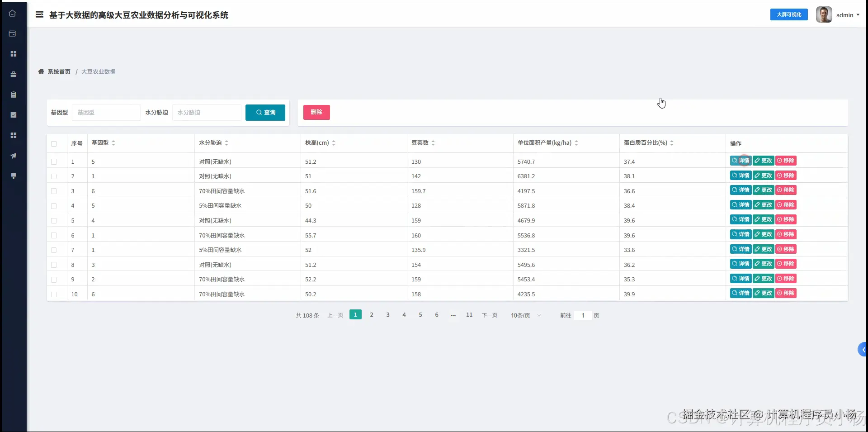This screenshot has width=868, height=432.
Task: Expand the blue side-panel arrow at the right edge
Action: 863,349
